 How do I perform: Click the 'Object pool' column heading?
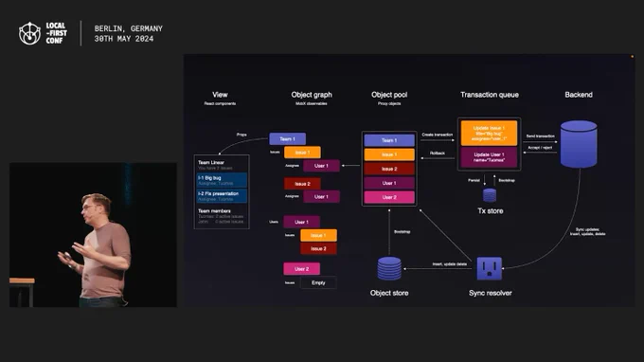point(389,95)
